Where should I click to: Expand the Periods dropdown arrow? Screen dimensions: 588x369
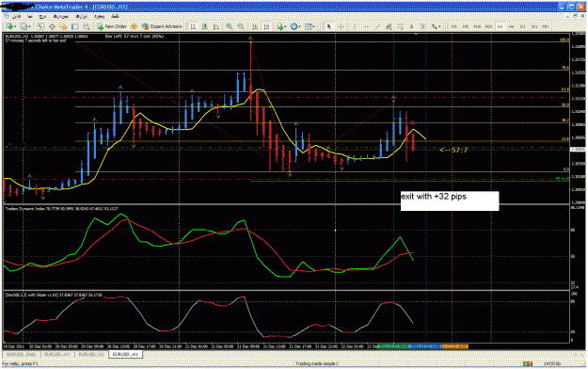pos(300,26)
